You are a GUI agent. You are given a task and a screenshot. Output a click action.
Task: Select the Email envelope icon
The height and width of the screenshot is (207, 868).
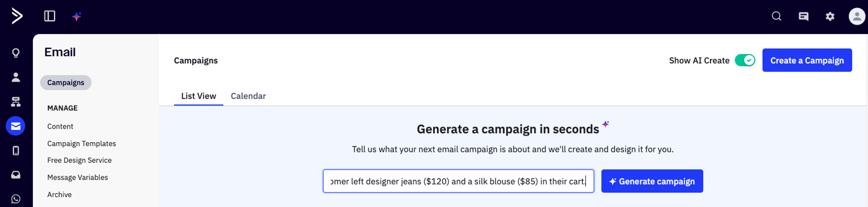(16, 126)
